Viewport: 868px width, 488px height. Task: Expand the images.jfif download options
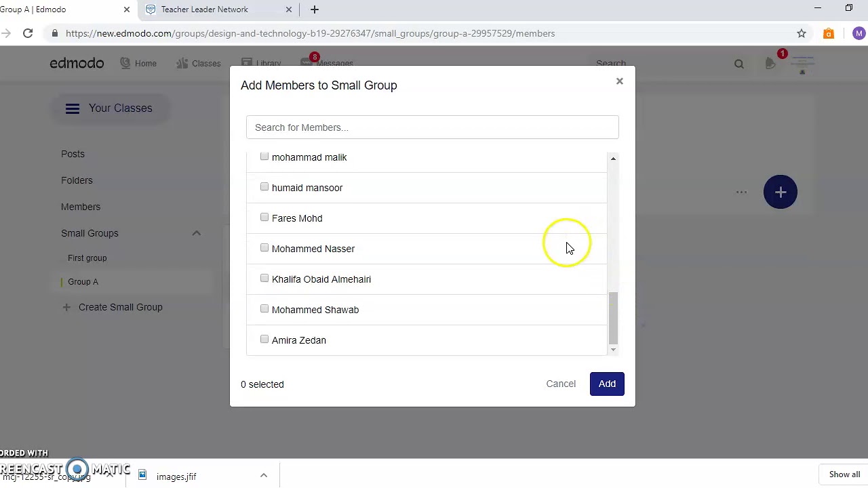pos(264,476)
